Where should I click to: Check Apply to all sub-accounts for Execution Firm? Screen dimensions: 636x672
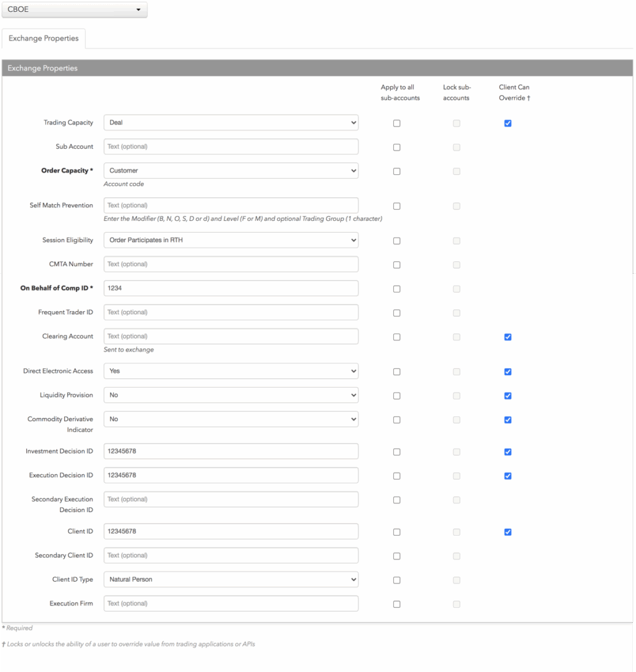pos(397,604)
